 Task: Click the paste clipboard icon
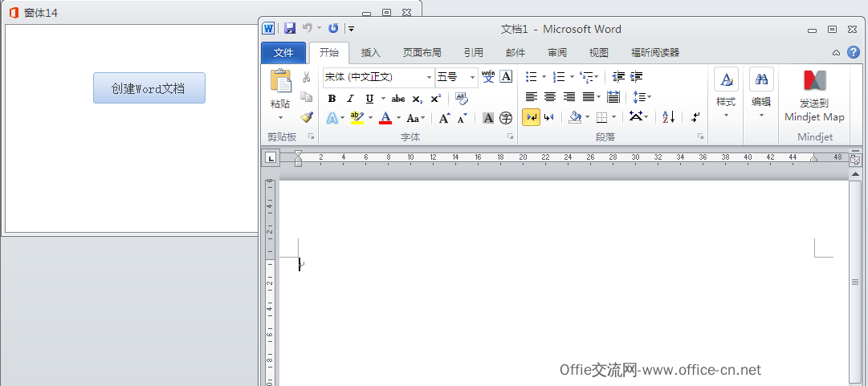point(281,81)
